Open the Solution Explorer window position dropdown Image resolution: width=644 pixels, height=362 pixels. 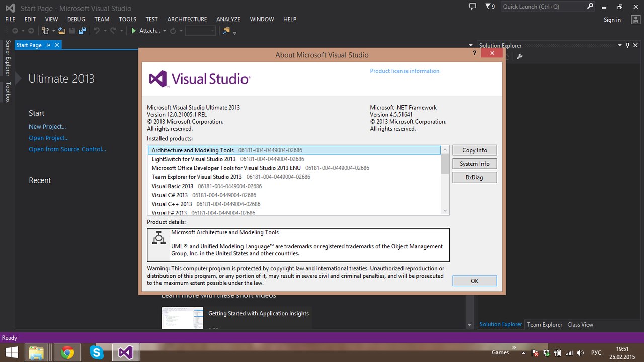pyautogui.click(x=620, y=45)
